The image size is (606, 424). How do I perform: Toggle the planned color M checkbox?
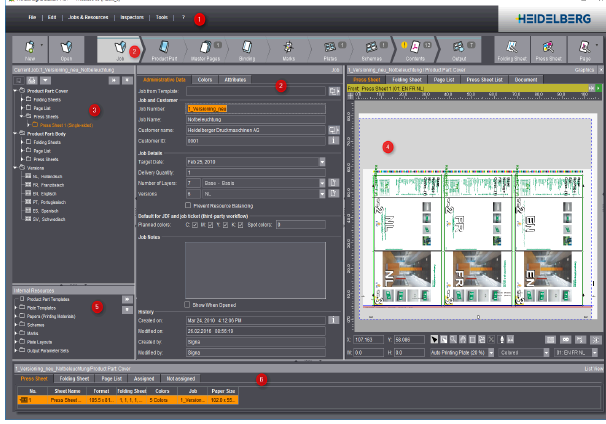click(211, 225)
